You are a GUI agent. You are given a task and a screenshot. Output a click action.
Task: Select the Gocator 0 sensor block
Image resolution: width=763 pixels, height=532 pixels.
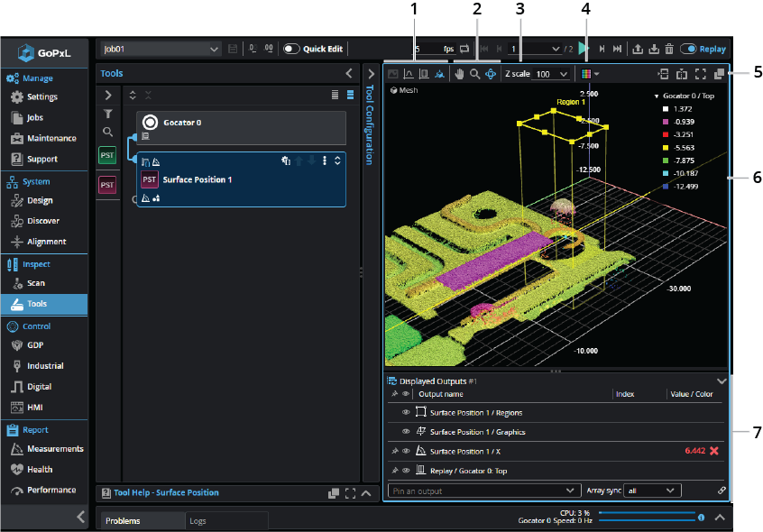pos(241,127)
